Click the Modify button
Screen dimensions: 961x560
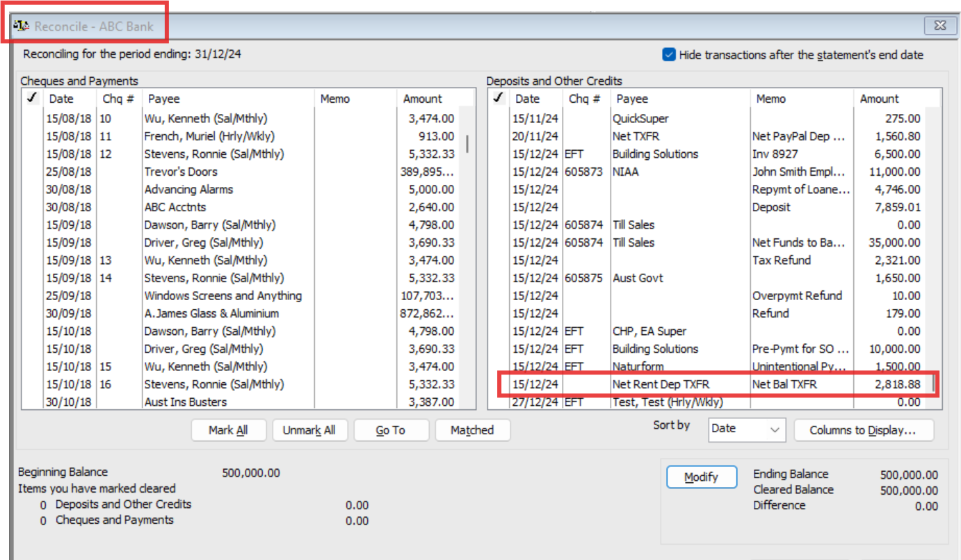coord(701,477)
